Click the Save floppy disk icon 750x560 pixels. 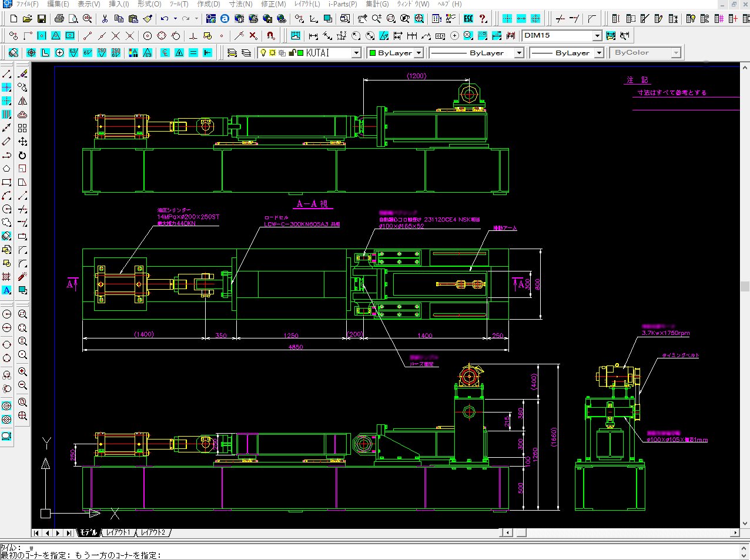click(x=41, y=19)
